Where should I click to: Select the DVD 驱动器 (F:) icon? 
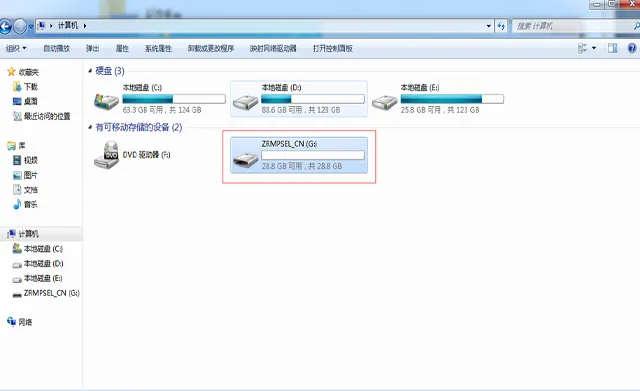pyautogui.click(x=106, y=155)
